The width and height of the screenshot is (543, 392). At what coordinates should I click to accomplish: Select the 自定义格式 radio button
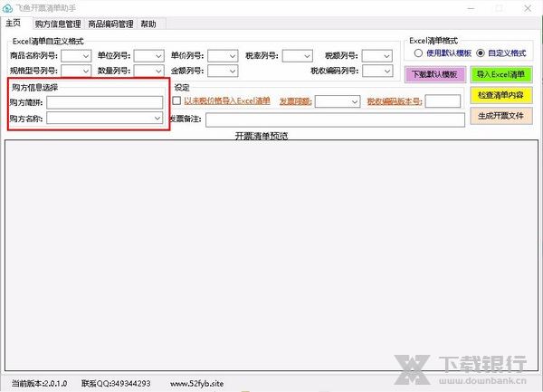481,53
